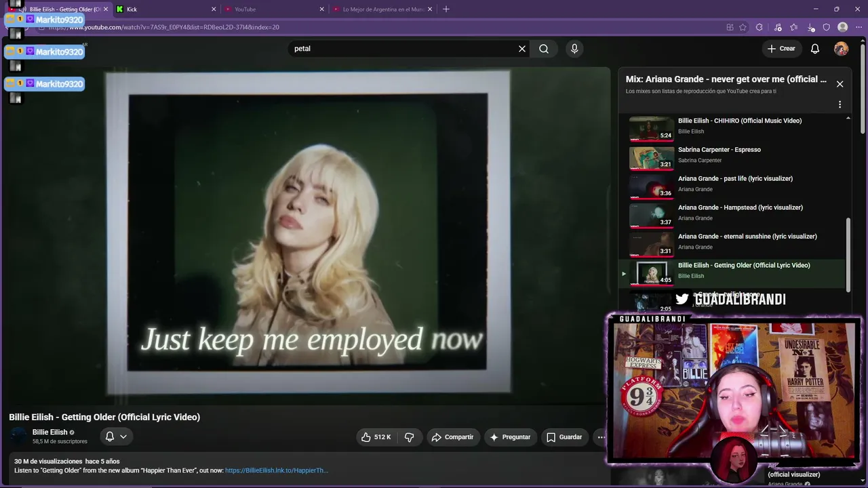The height and width of the screenshot is (488, 868).
Task: Open the BillieEilish.lnk.to/HappierTh link
Action: 277,470
